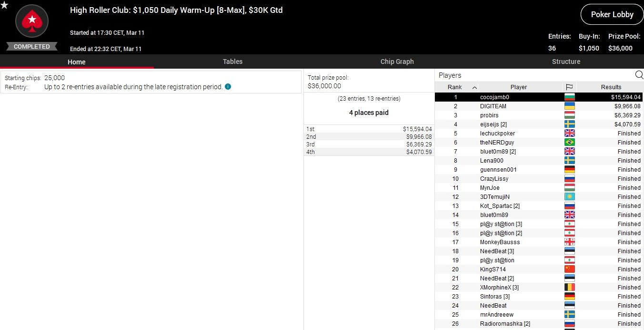Toggle Rank column sort arrow
This screenshot has height=330, width=644.
(x=474, y=87)
